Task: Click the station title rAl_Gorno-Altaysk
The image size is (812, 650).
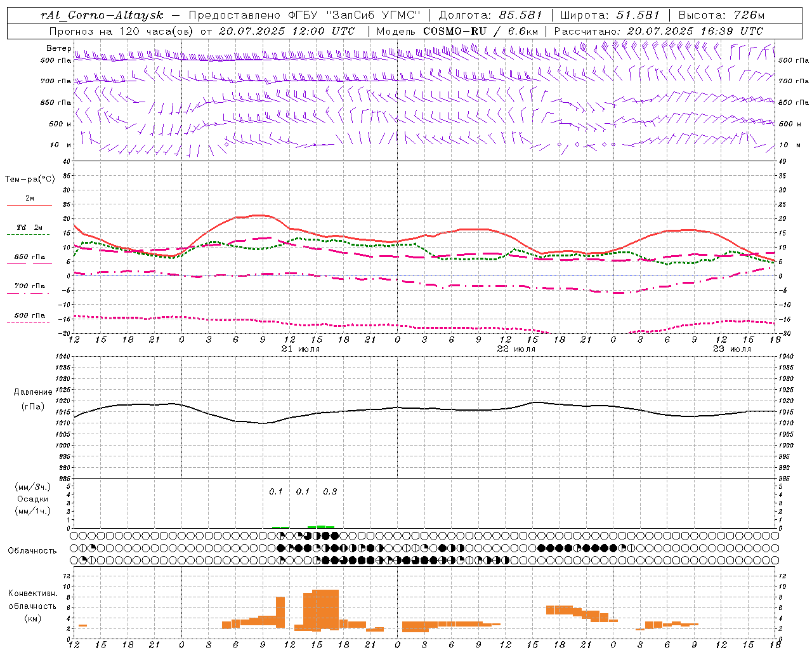Action: (x=101, y=15)
